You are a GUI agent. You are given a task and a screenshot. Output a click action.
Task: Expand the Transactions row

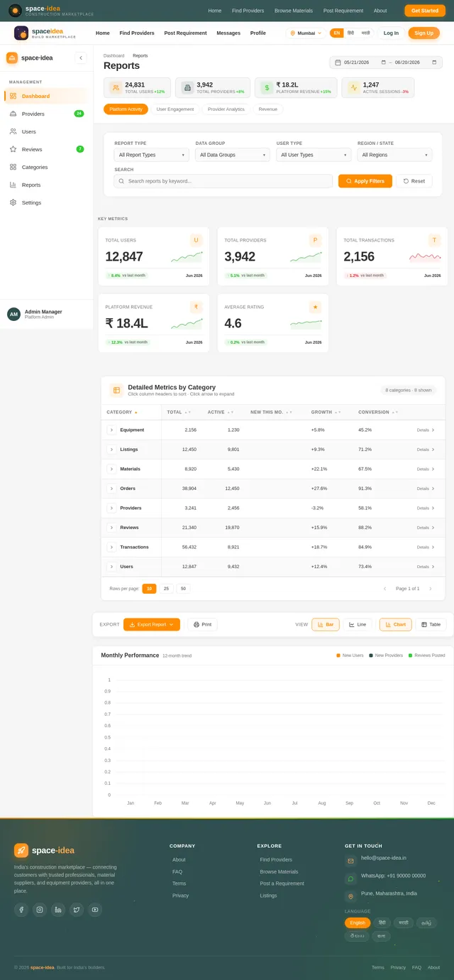tap(111, 547)
